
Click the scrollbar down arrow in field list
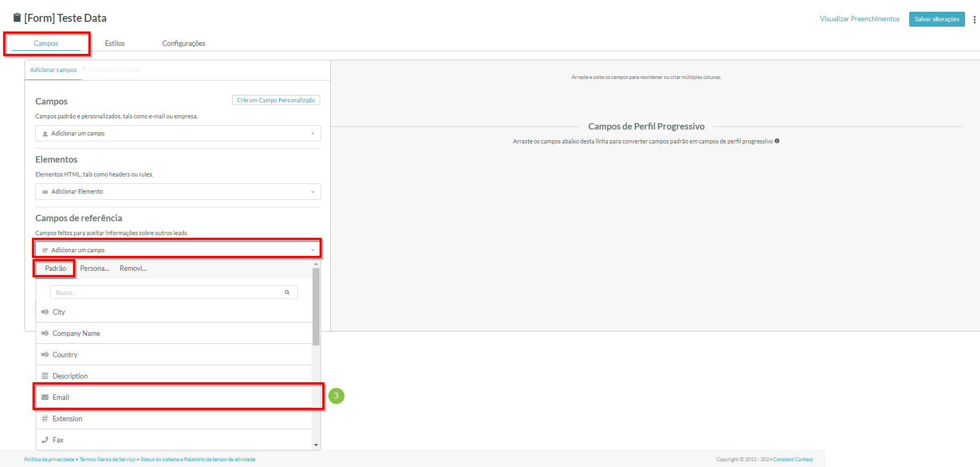pos(316,445)
